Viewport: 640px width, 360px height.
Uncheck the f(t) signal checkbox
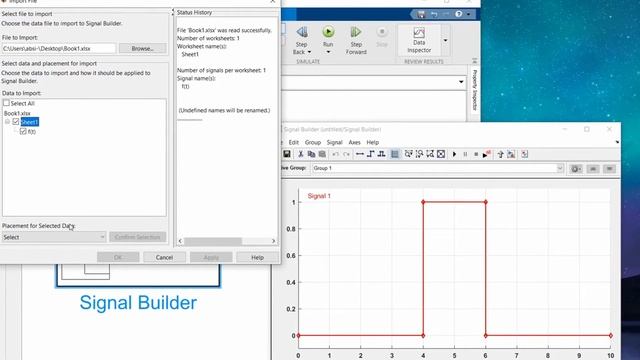point(23,131)
